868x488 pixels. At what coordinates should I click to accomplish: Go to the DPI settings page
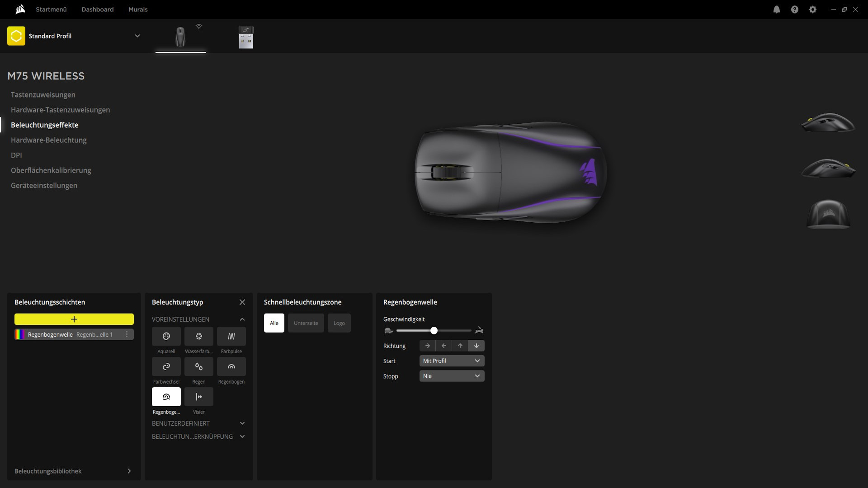(x=16, y=155)
